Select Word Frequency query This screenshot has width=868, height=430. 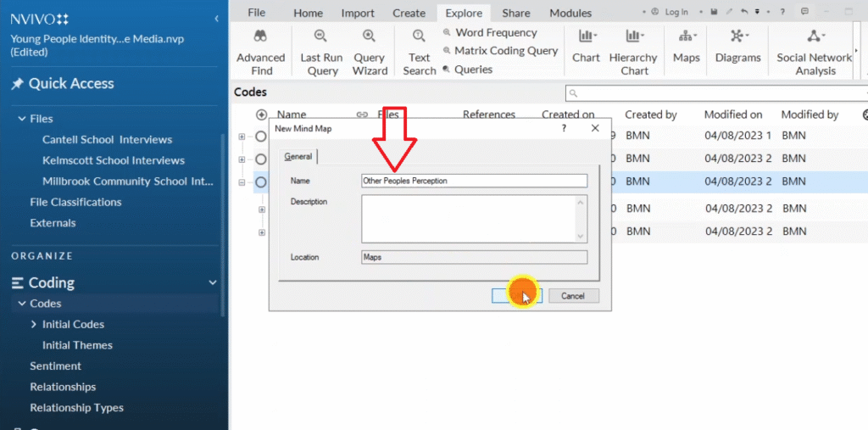pos(496,32)
